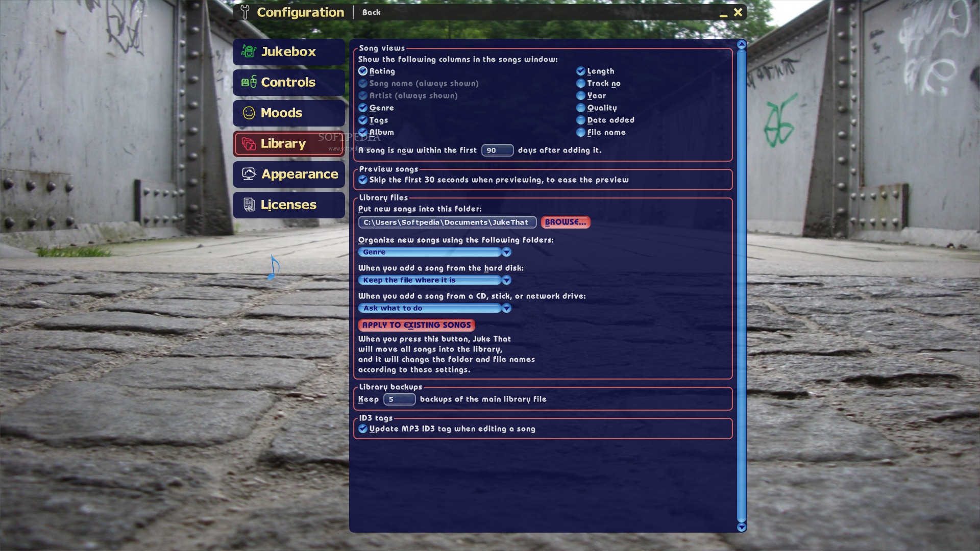Close the Configuration window
This screenshot has height=551, width=980.
tap(738, 12)
